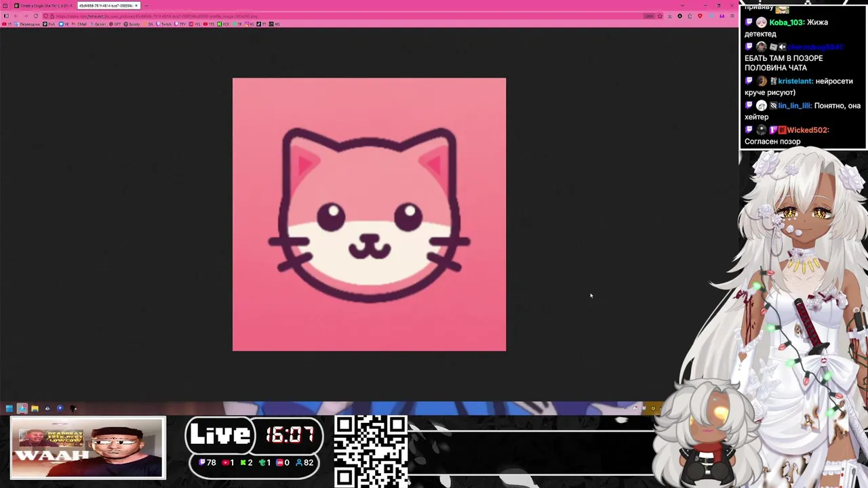This screenshot has height=488, width=868.
Task: Click the lin_lin_lili chat username
Action: click(795, 106)
